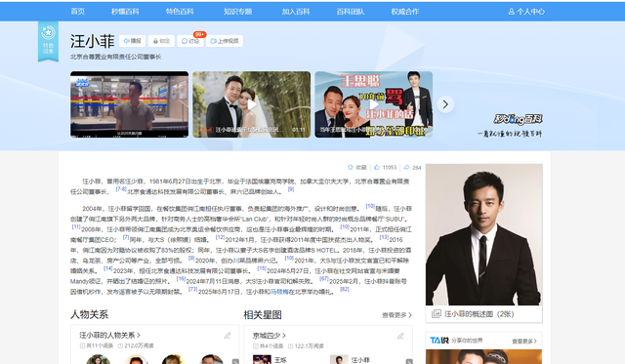
Task: Click the 人物关系 section heading
Action: coord(89,314)
